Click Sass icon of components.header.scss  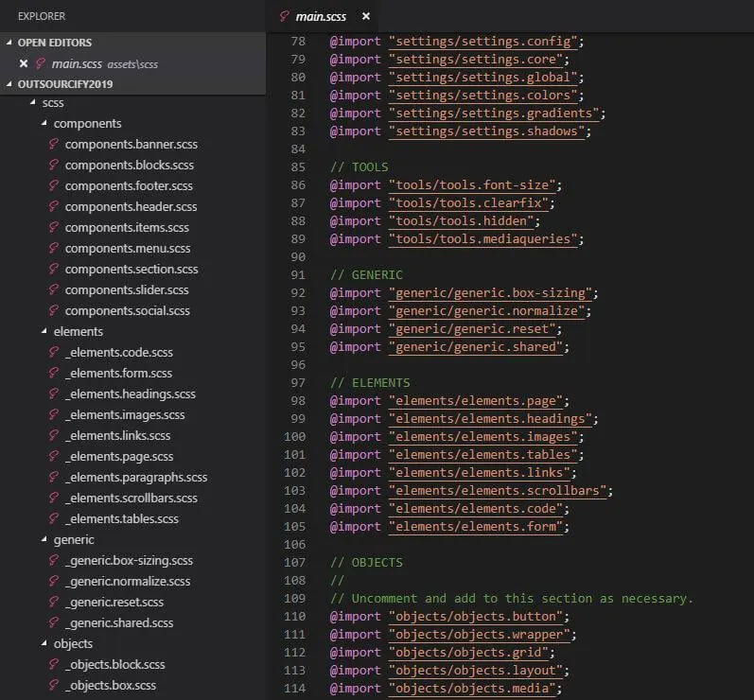(x=54, y=206)
